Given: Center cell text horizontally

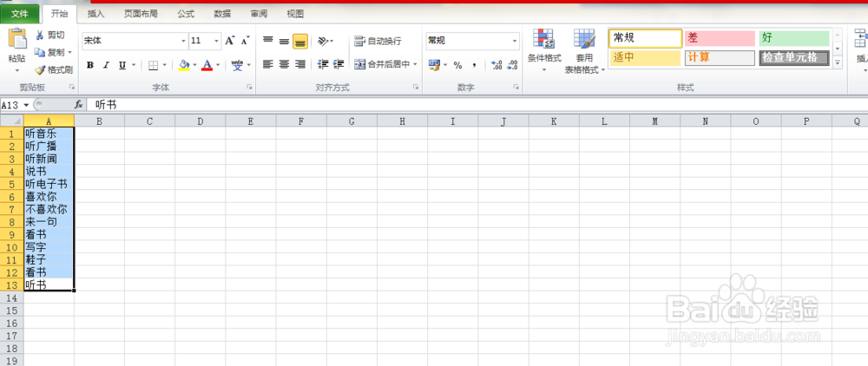Looking at the screenshot, I should [284, 64].
